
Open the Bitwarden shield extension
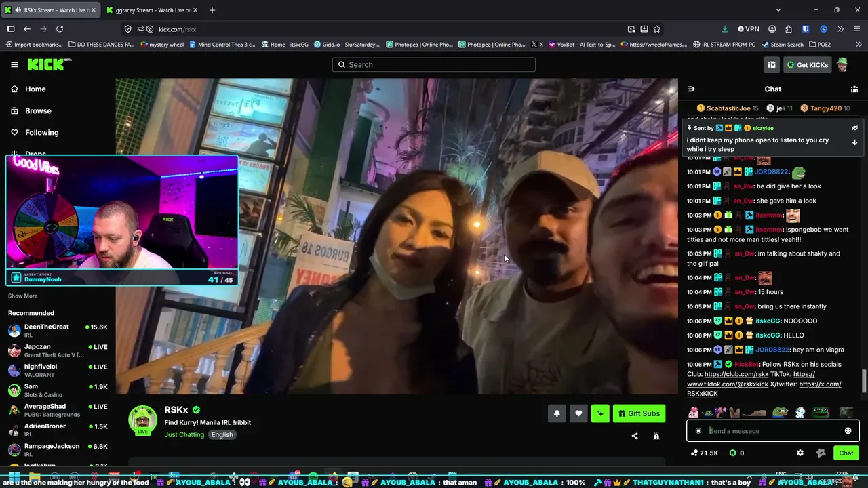click(806, 29)
